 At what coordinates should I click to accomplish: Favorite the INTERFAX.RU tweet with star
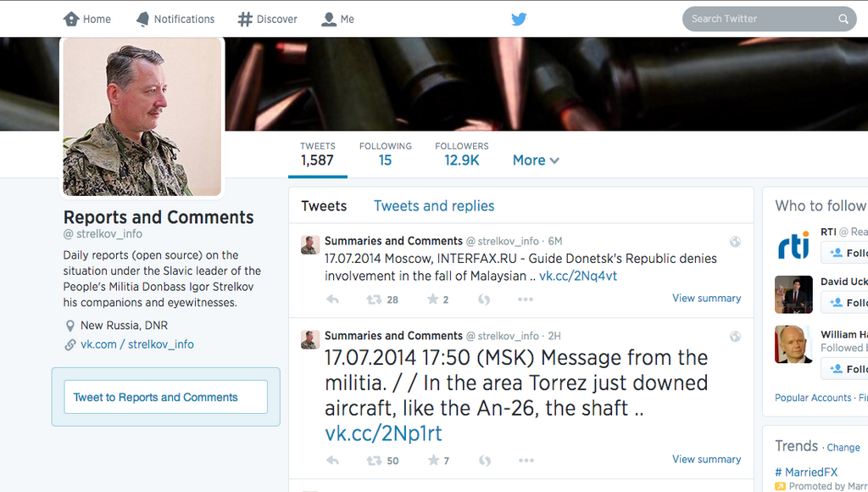432,299
